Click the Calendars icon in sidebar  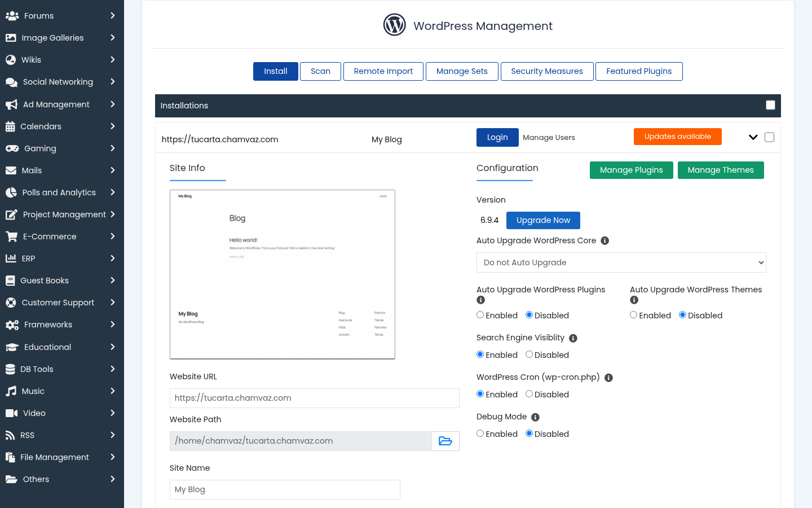[x=10, y=126]
